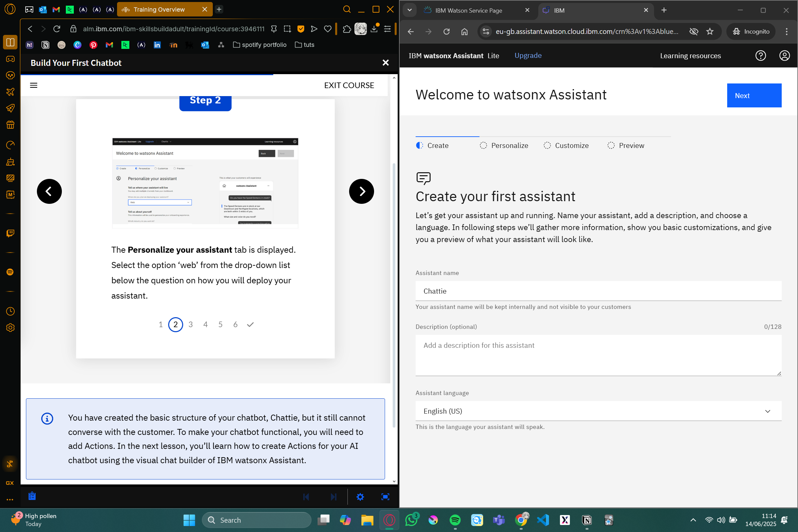Open the course hamburger menu

click(x=34, y=85)
